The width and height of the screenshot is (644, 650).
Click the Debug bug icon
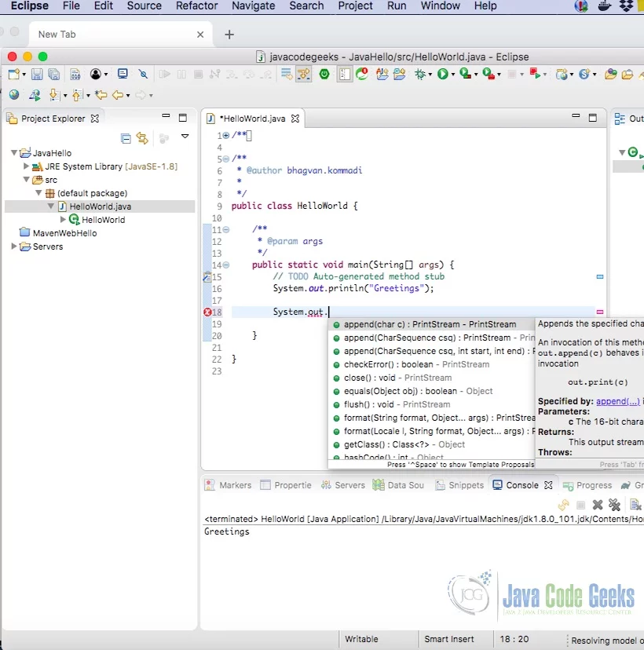click(x=420, y=75)
